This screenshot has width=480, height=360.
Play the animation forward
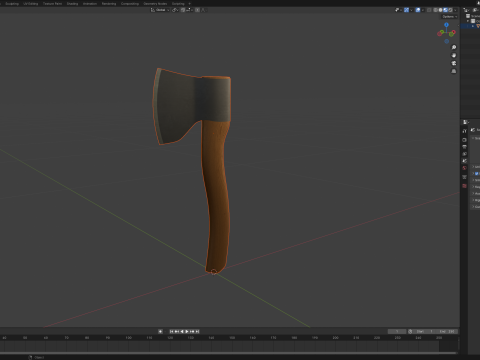coord(187,331)
